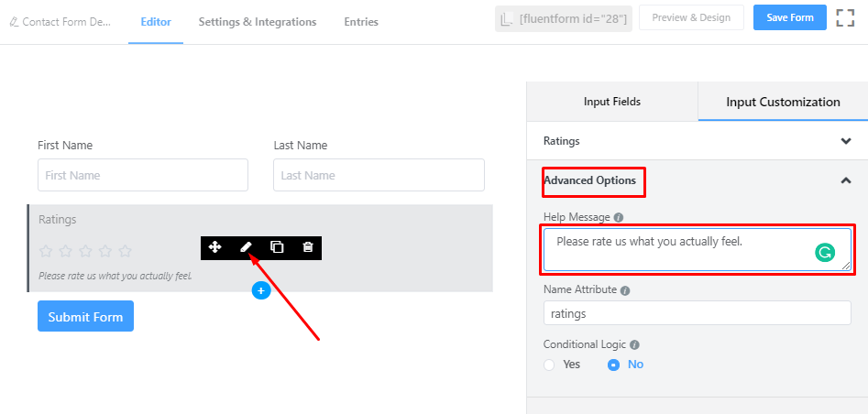Click the Grammarly icon in Help Message box
This screenshot has width=868, height=414.
coord(825,254)
